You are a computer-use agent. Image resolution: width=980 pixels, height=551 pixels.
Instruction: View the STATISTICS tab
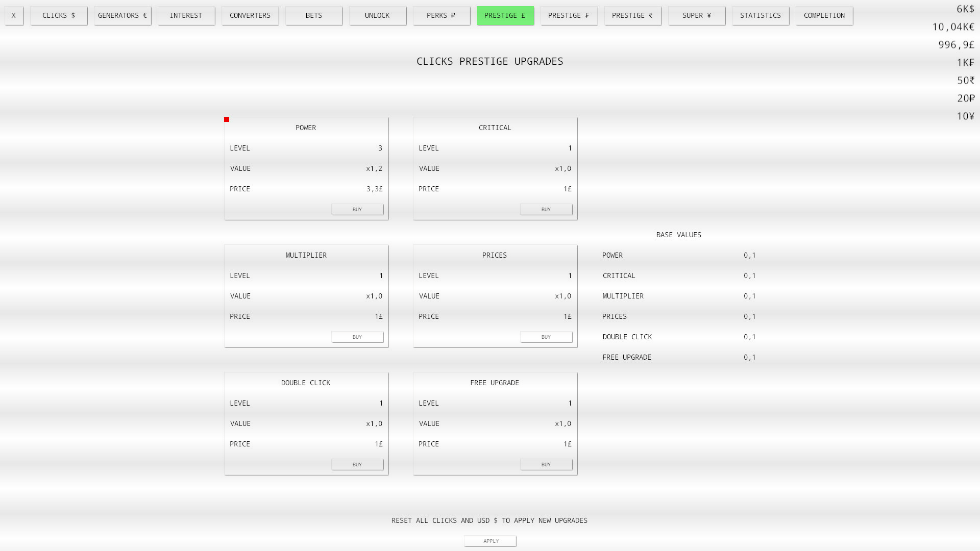click(761, 15)
